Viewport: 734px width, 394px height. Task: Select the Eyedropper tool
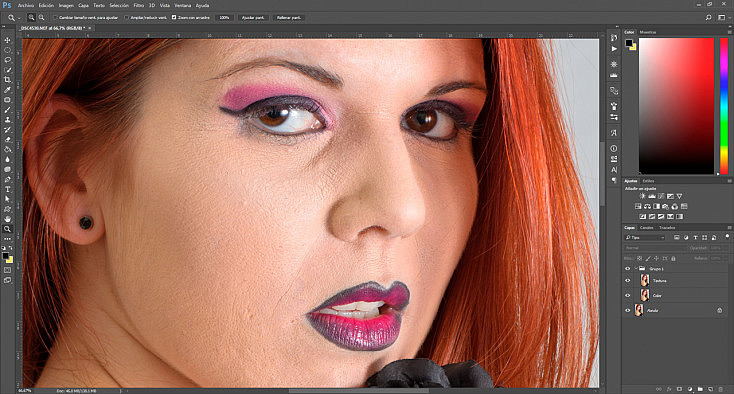7,89
